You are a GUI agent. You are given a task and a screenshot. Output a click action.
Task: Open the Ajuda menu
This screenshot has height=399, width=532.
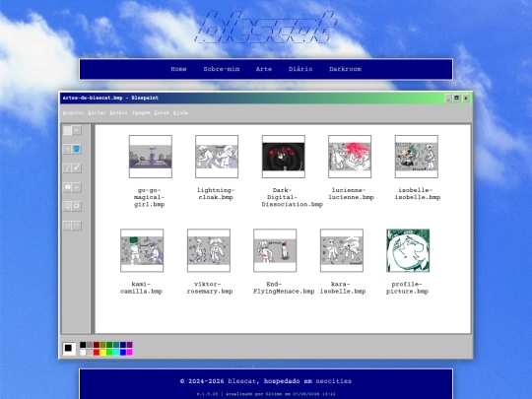(180, 112)
